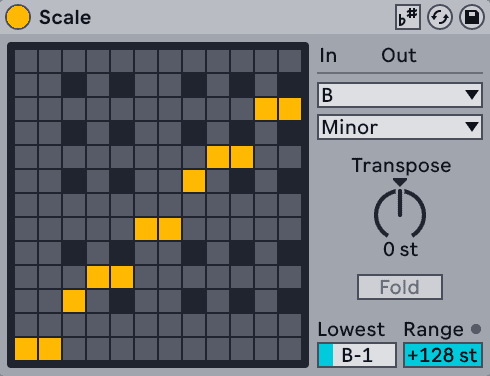Click the Transpose label
This screenshot has width=490, height=376.
pyautogui.click(x=401, y=165)
